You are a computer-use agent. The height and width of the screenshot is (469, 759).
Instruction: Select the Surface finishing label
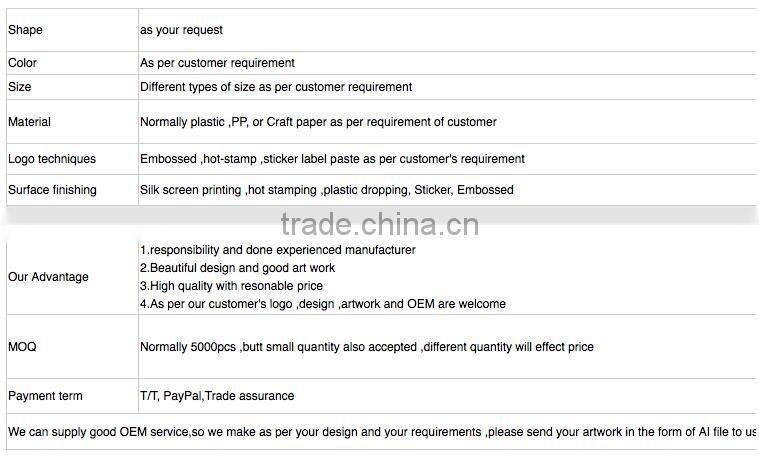pyautogui.click(x=52, y=190)
